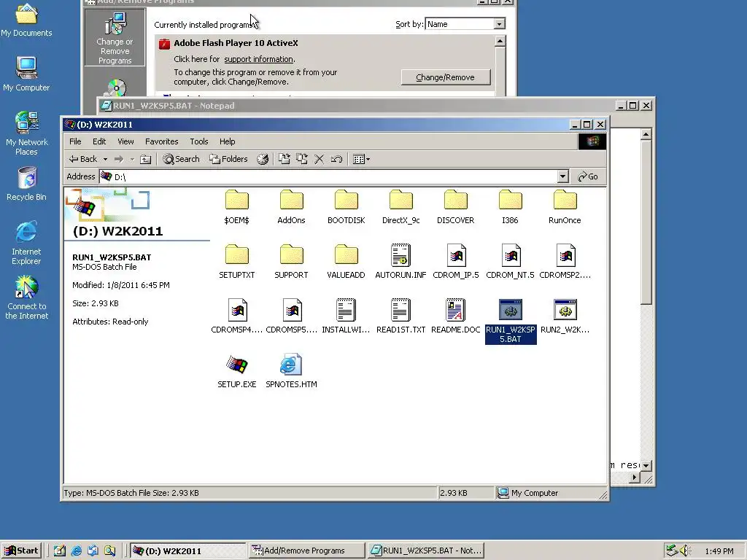Click RUN1_W2KSP5.BAT Notepad taskbar button
Viewport: 747px width, 560px height.
tap(426, 551)
